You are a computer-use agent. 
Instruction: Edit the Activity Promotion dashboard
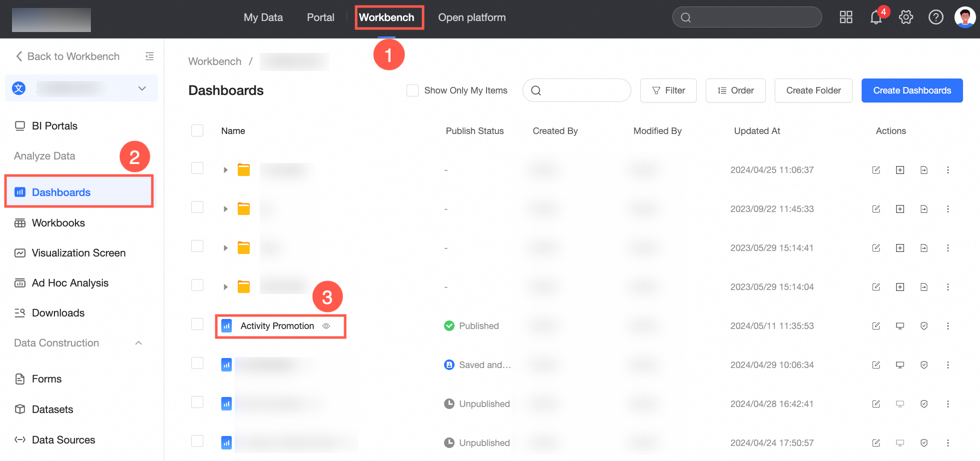point(876,326)
